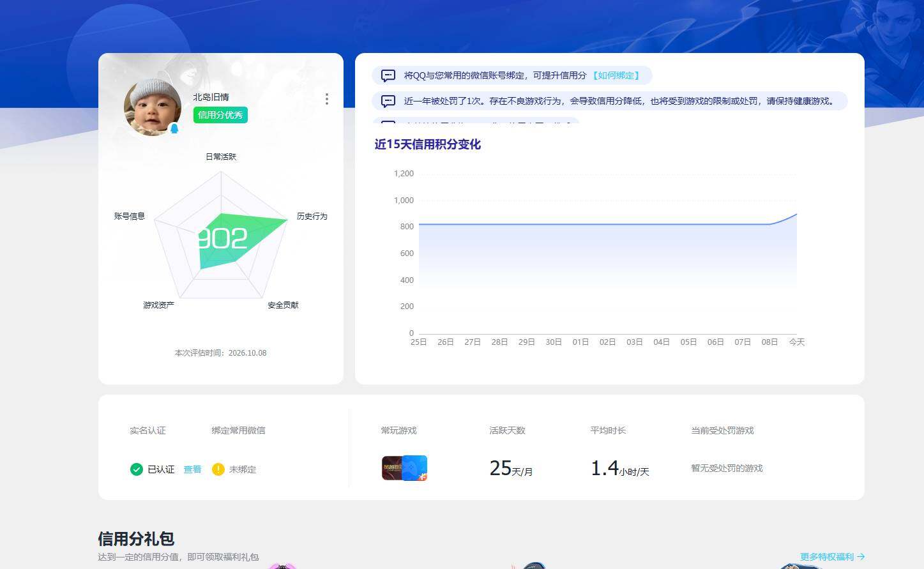Open the 更多特权福利 link
The image size is (924, 569).
[827, 557]
